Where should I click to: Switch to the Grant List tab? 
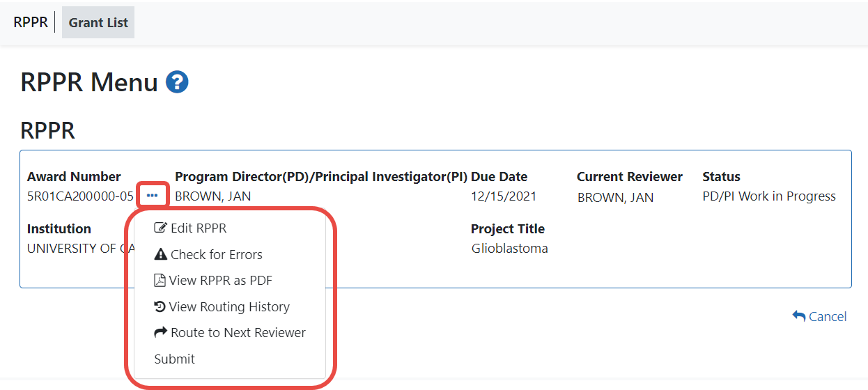(98, 22)
